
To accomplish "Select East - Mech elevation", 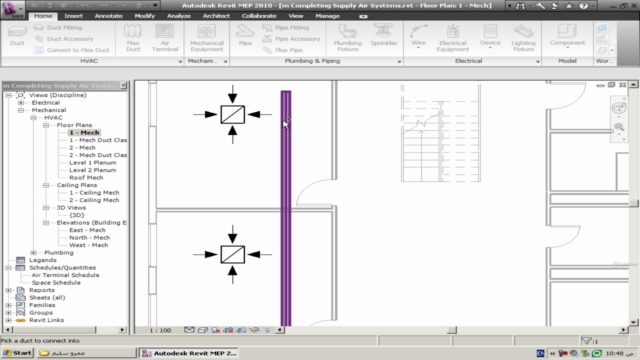I will tap(87, 230).
